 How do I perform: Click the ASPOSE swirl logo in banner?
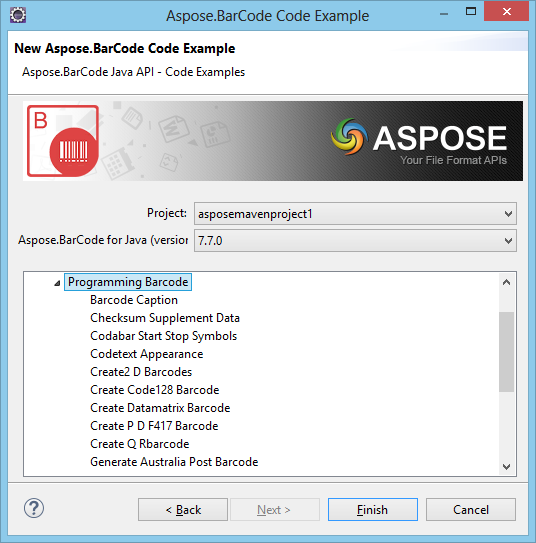coord(349,136)
